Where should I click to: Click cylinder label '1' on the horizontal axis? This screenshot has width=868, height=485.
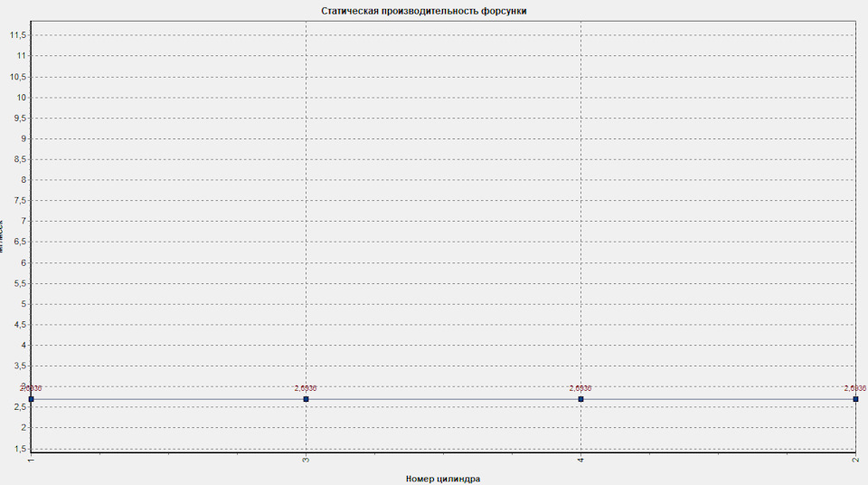point(31,460)
